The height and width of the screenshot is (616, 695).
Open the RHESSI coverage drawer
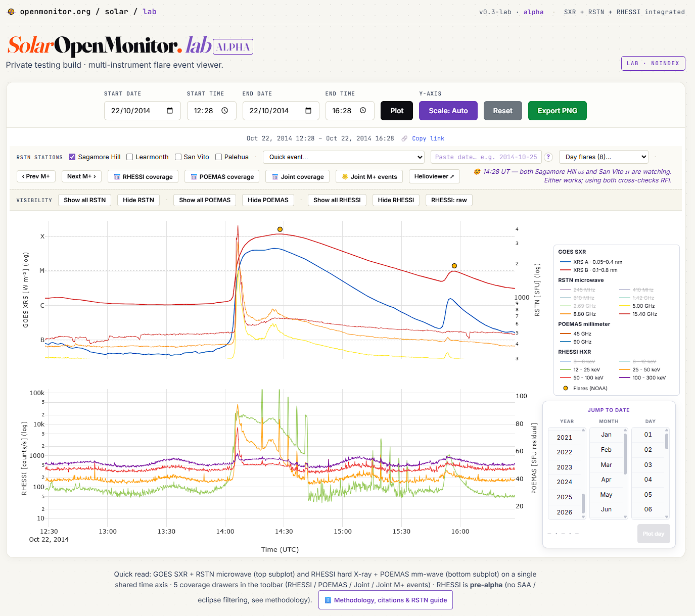click(x=143, y=176)
